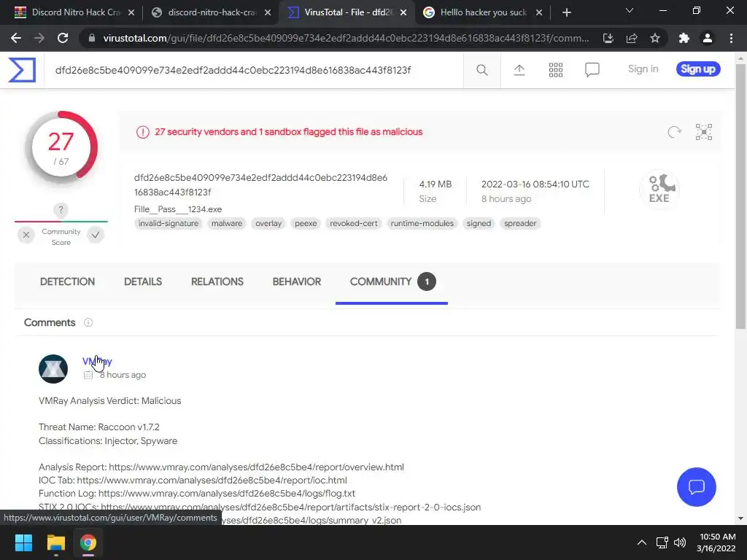Switch to the DETECTION tab
747x560 pixels.
pyautogui.click(x=67, y=282)
